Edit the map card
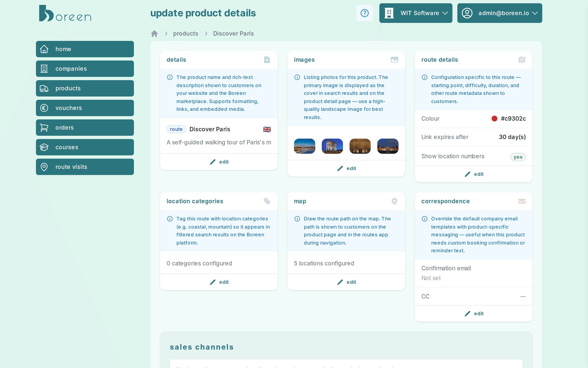The height and width of the screenshot is (368, 588). point(346,282)
